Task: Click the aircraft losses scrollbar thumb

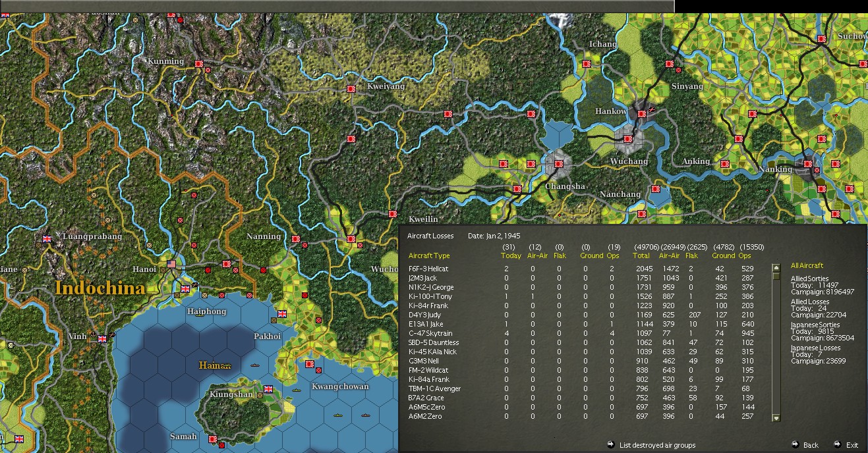Action: (x=776, y=277)
